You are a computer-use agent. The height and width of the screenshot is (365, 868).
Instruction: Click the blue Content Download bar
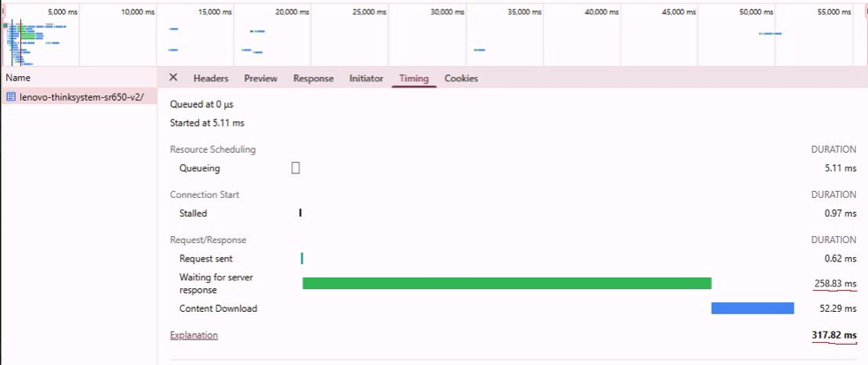coord(752,308)
